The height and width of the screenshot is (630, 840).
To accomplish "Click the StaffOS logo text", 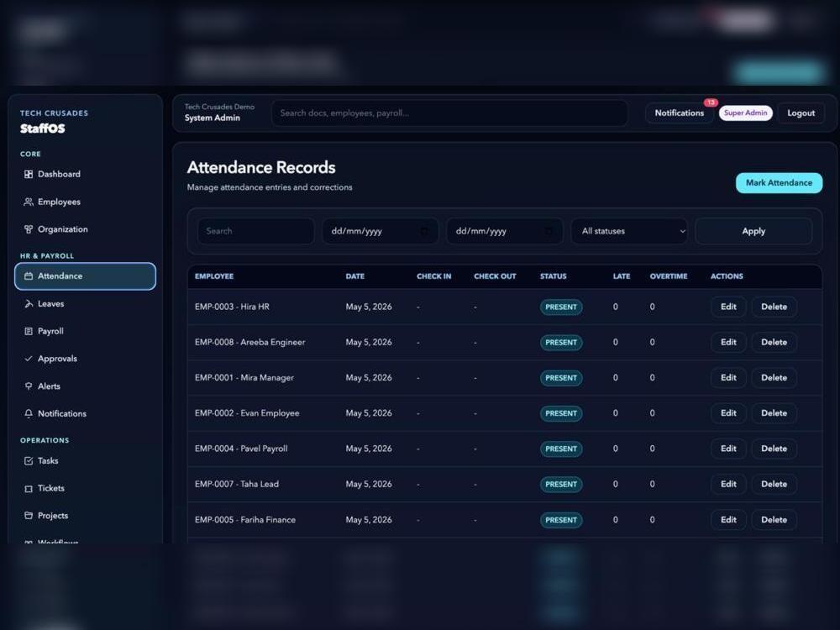I will tap(42, 129).
